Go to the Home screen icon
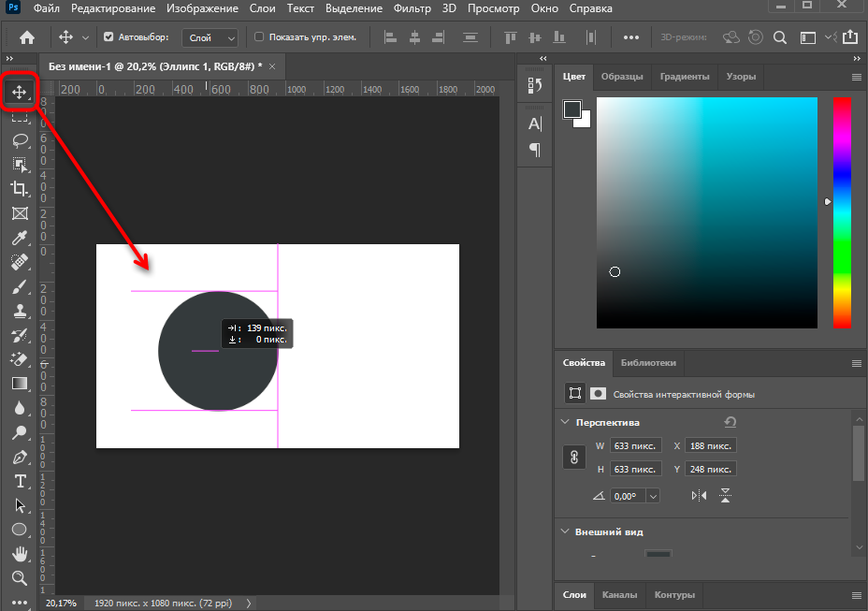Image resolution: width=868 pixels, height=611 pixels. 26,37
